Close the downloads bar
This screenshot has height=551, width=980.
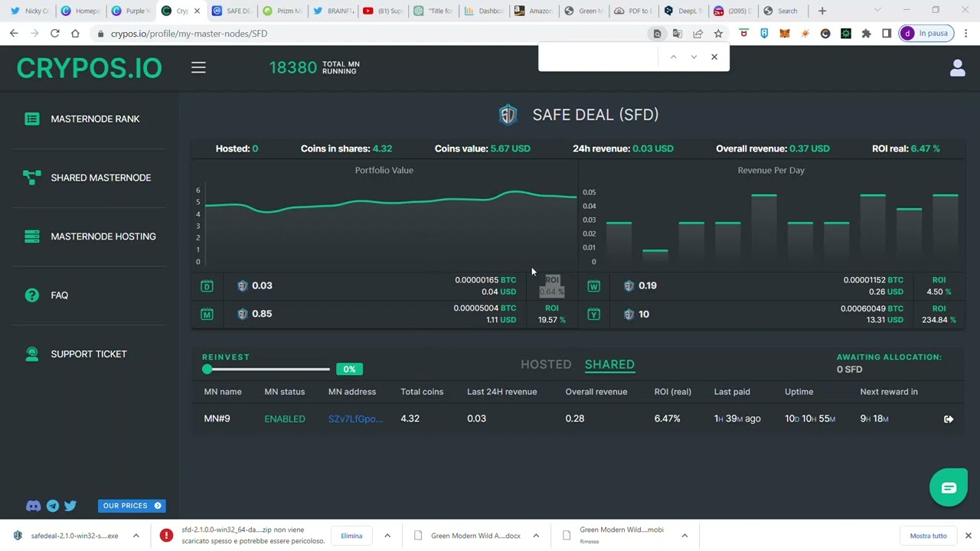[968, 536]
